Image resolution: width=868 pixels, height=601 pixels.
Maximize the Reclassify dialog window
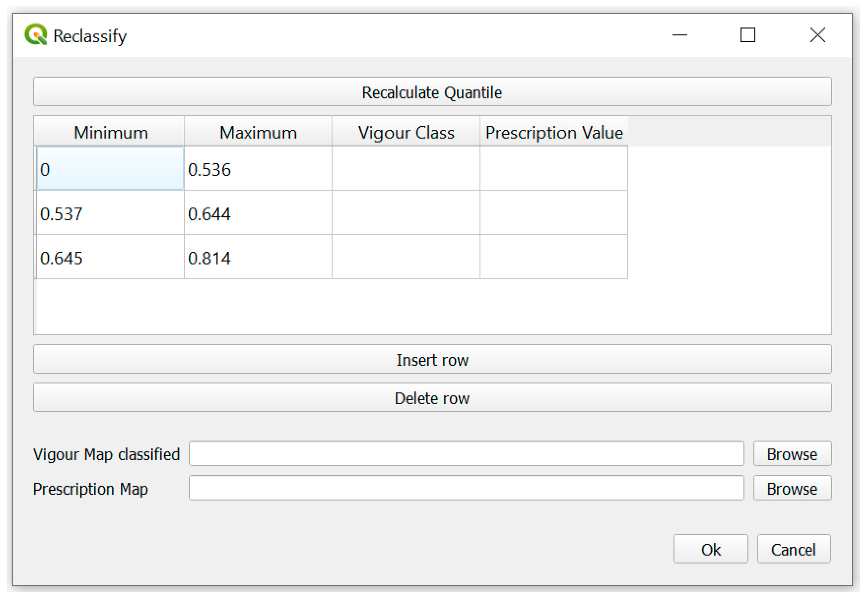pyautogui.click(x=747, y=35)
